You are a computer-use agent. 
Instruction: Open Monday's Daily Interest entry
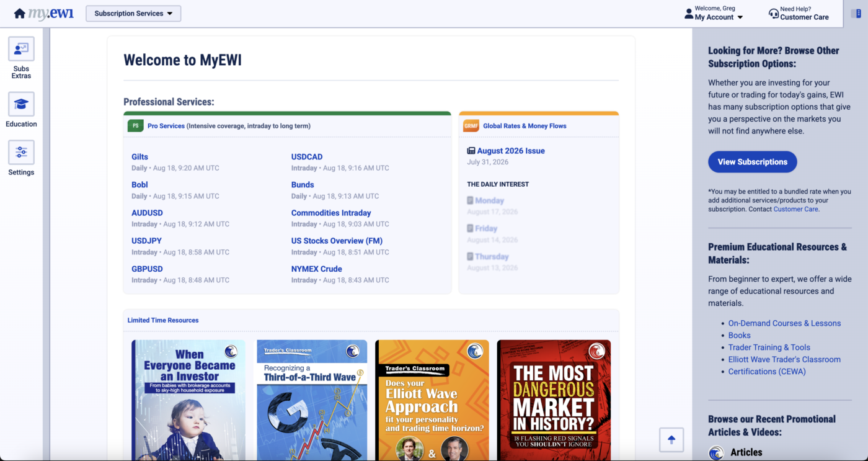click(x=489, y=200)
